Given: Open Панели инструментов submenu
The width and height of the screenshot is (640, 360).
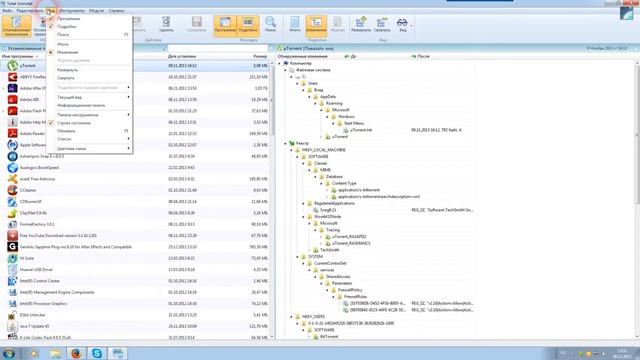Looking at the screenshot, I should pyautogui.click(x=90, y=115).
